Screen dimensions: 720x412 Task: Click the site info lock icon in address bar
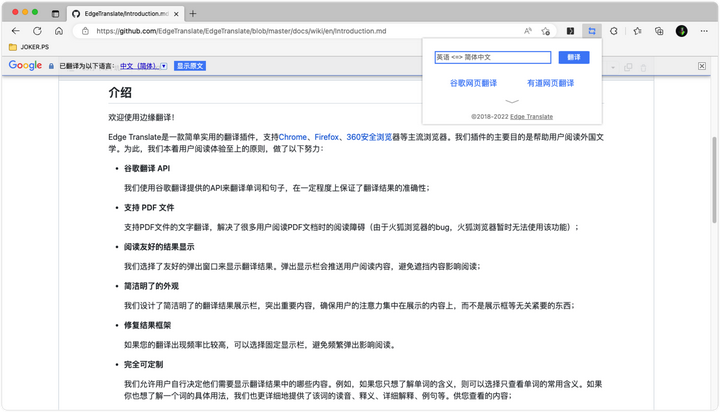(85, 31)
